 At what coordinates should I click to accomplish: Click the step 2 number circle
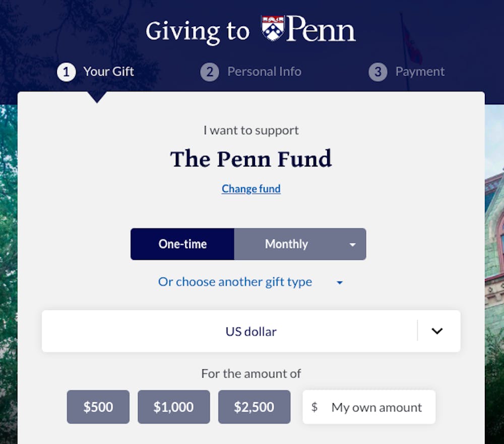[210, 72]
